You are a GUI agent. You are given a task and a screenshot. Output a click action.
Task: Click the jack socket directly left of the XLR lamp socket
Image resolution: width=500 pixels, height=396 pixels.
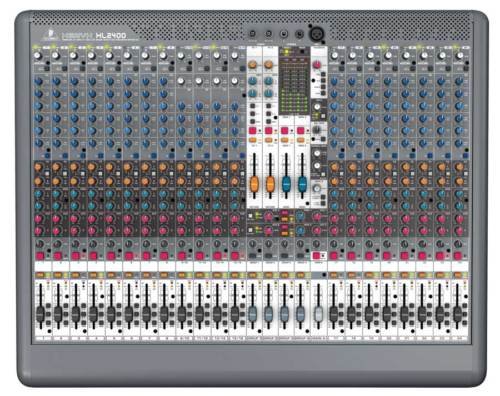pos(300,34)
